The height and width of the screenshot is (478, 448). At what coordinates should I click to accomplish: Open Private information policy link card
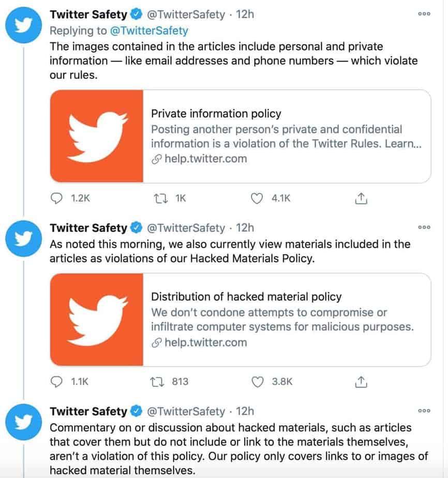click(241, 136)
